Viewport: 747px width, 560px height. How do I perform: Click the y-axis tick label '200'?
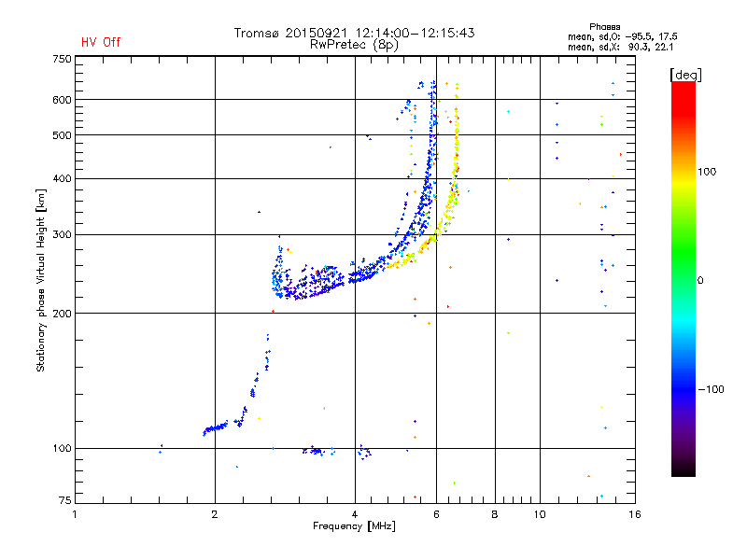tap(62, 314)
